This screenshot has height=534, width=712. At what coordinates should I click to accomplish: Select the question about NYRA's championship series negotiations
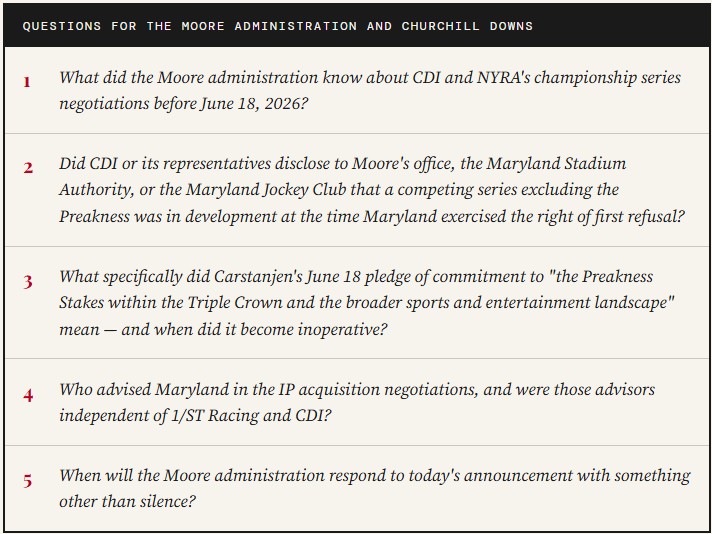tap(370, 90)
